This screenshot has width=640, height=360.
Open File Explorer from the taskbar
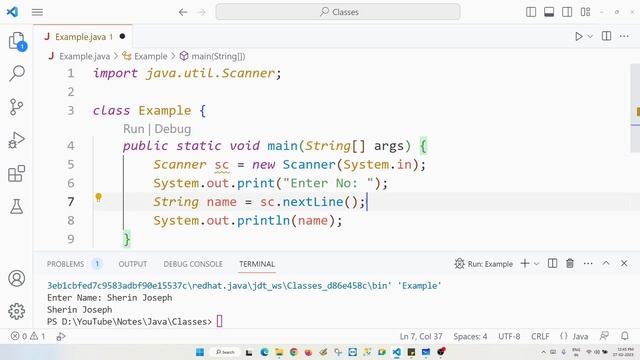[279, 352]
